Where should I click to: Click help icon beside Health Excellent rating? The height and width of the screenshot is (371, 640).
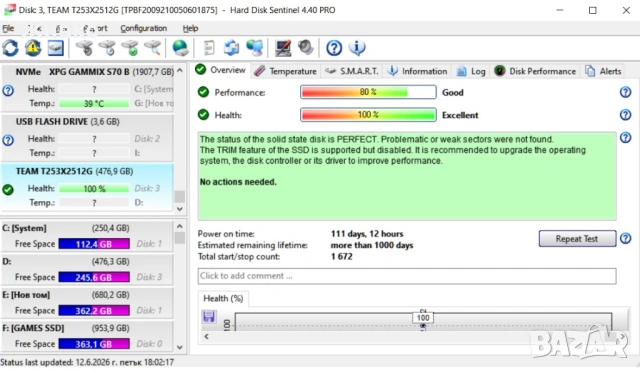[x=625, y=115]
